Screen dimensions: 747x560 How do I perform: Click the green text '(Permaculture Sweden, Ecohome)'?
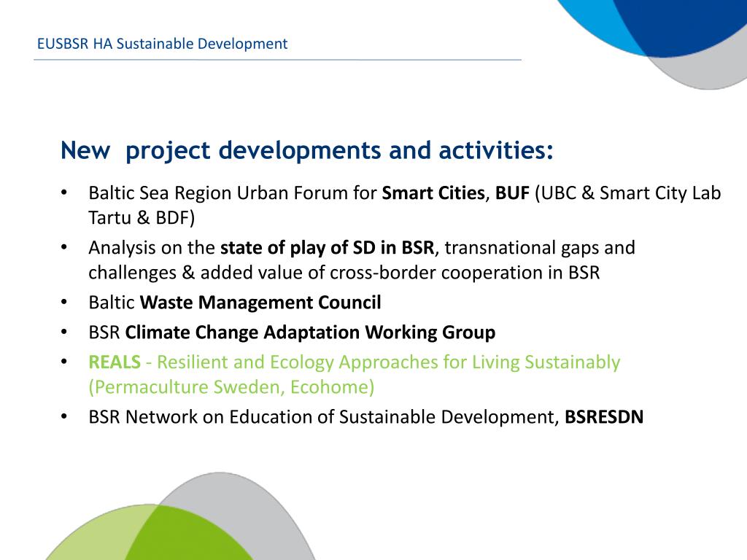(231, 387)
